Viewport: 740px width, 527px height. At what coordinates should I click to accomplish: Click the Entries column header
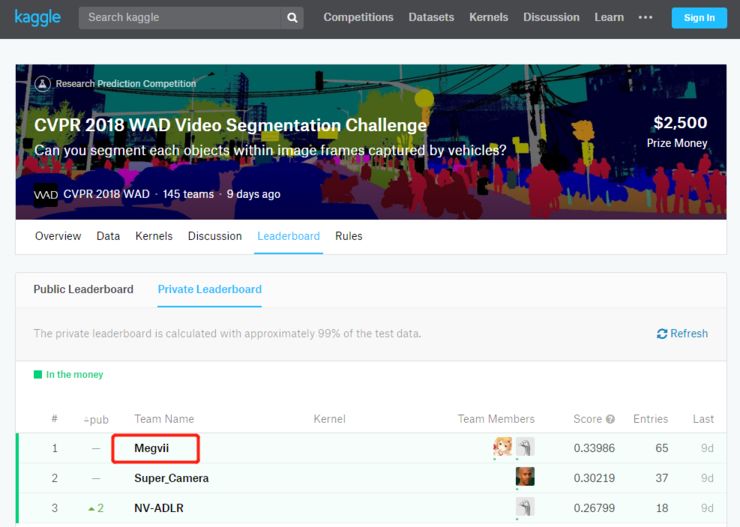[x=650, y=419]
